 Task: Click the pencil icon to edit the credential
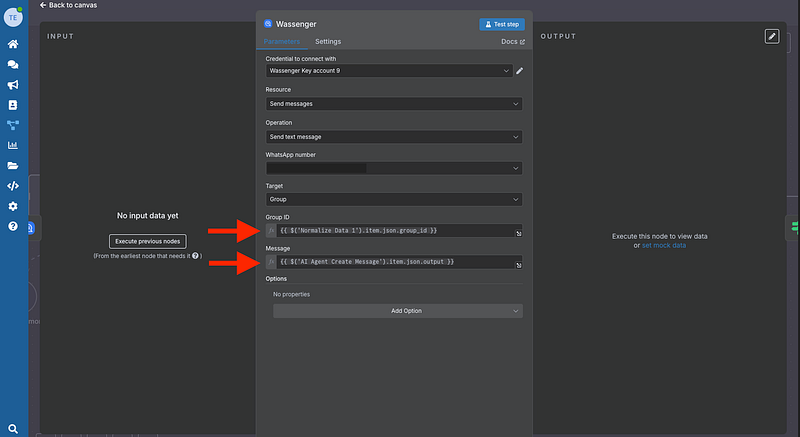[519, 71]
